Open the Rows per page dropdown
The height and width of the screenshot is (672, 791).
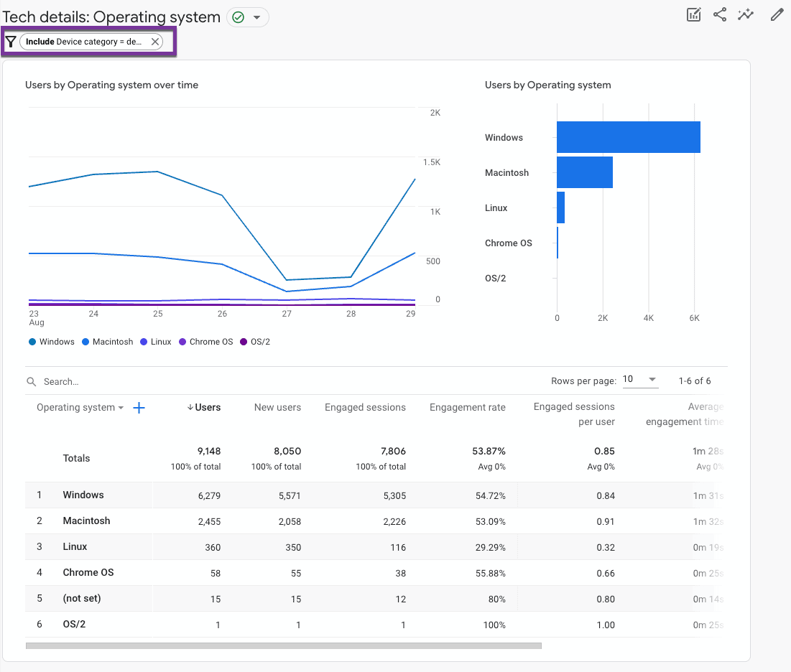coord(639,380)
